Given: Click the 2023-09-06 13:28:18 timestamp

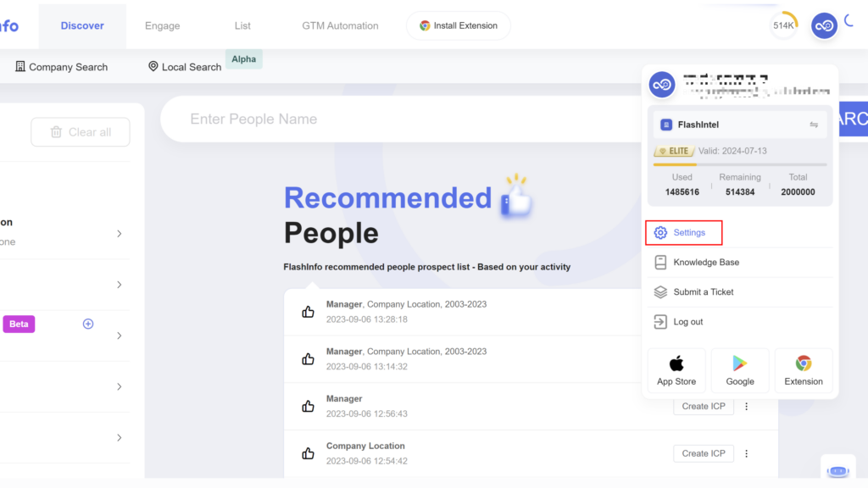Looking at the screenshot, I should point(366,319).
